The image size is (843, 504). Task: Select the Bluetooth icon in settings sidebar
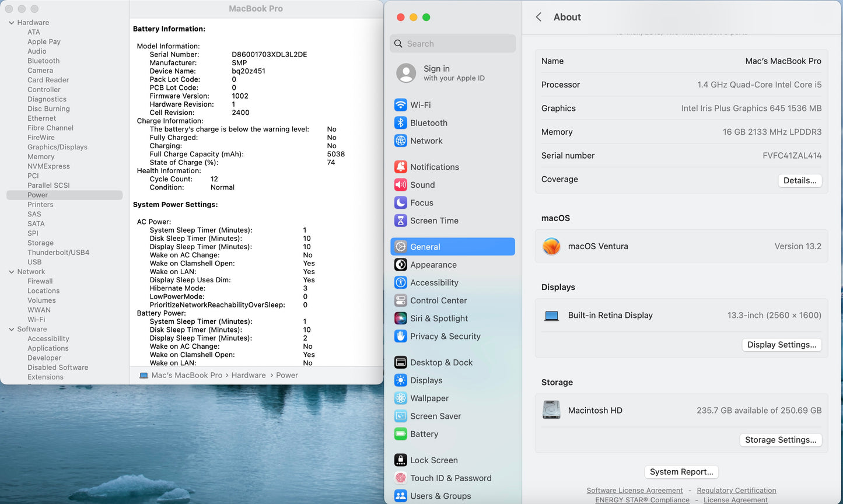pyautogui.click(x=401, y=123)
